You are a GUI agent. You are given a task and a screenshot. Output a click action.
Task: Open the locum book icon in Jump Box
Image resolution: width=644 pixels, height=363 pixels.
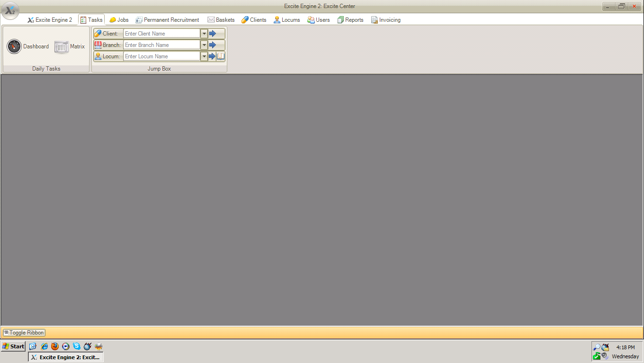[x=221, y=56]
